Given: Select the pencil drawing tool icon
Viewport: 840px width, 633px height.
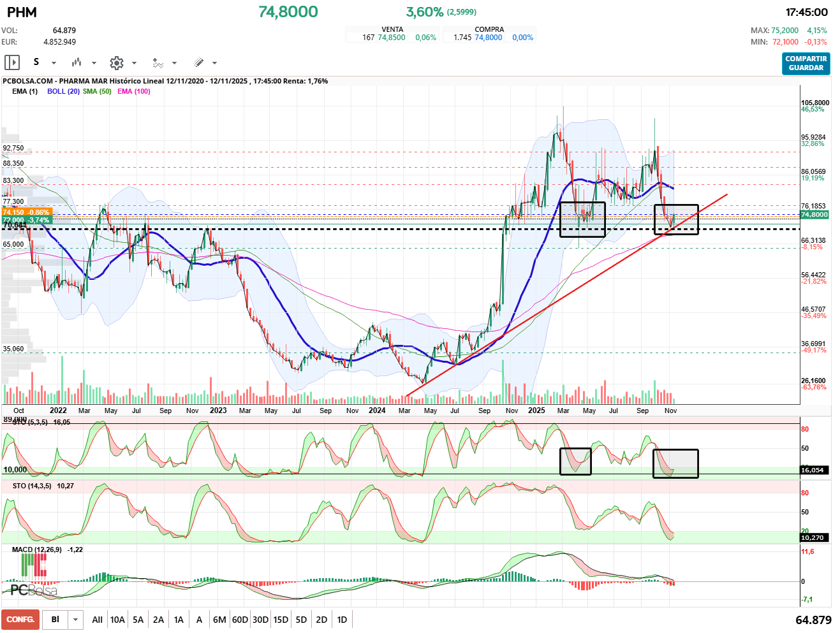Looking at the screenshot, I should coord(199,62).
